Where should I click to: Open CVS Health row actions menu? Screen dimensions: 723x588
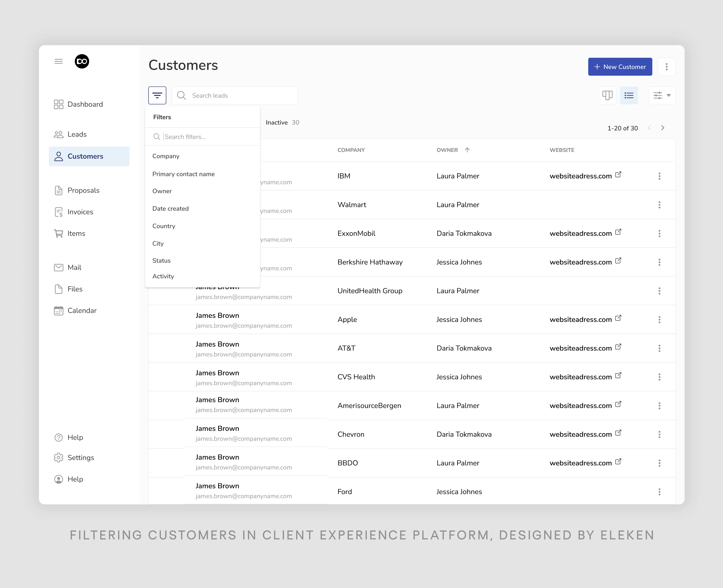[659, 377]
